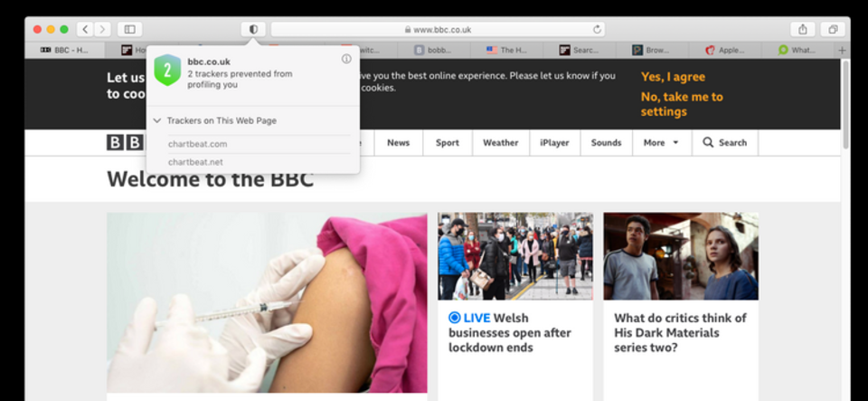Click the His Dark Materials still image
868x401 pixels.
[681, 256]
